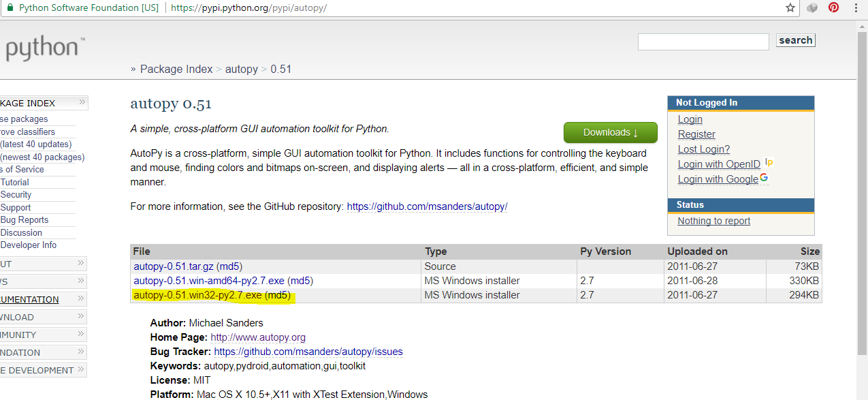
Task: Click the python logo
Action: [x=42, y=49]
